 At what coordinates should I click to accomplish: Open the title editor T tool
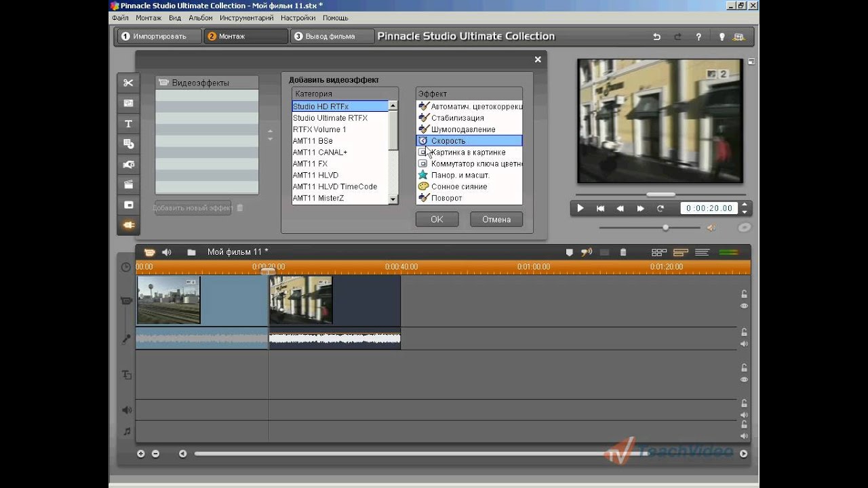[x=128, y=124]
